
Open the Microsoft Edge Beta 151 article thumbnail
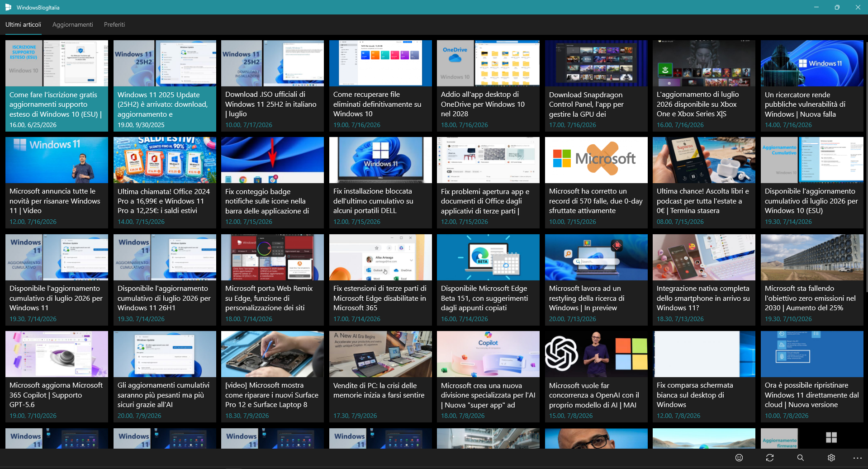pos(488,257)
